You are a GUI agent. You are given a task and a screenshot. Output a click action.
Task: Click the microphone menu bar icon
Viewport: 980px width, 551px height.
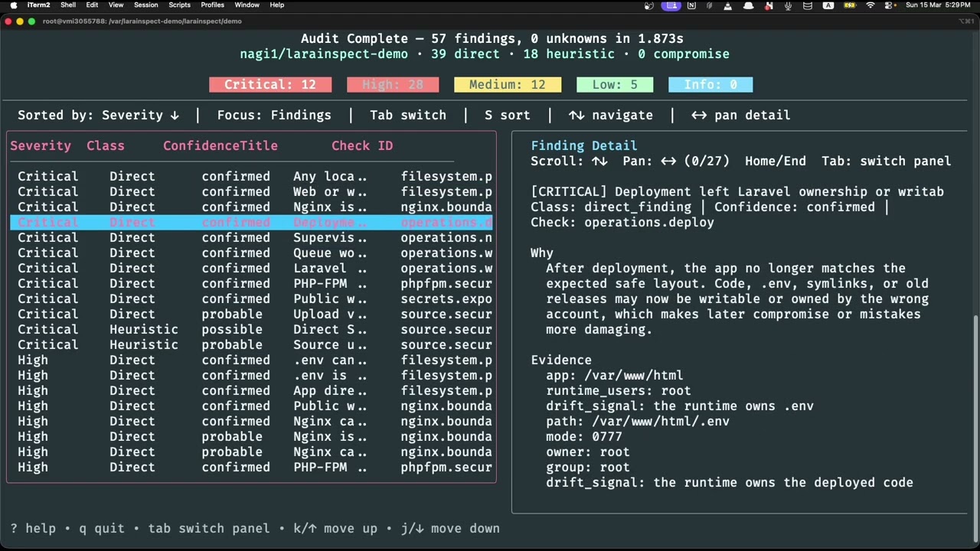click(x=788, y=5)
